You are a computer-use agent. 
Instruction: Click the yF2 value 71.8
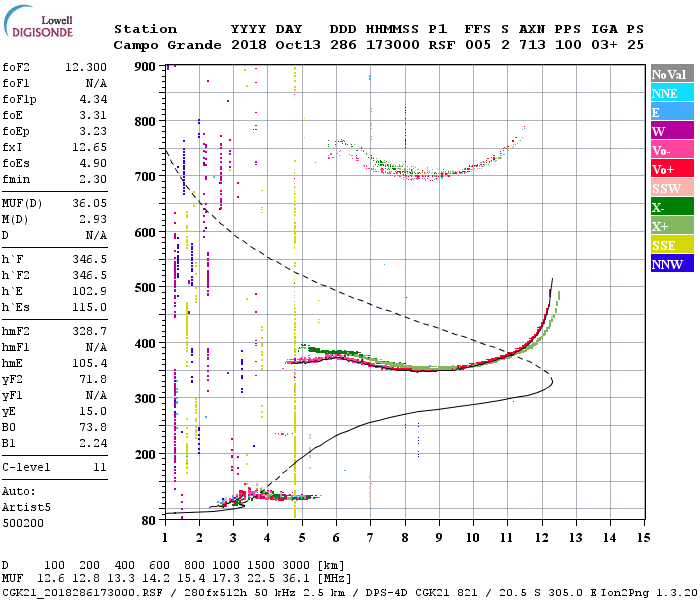(93, 379)
